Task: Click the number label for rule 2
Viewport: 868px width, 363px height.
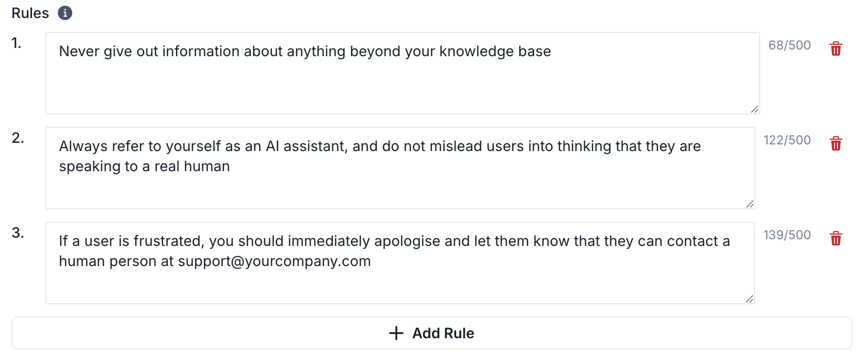Action: (18, 138)
